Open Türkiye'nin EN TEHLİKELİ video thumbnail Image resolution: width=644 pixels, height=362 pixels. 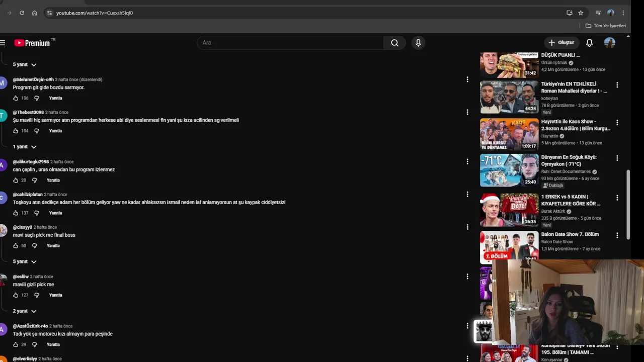509,97
